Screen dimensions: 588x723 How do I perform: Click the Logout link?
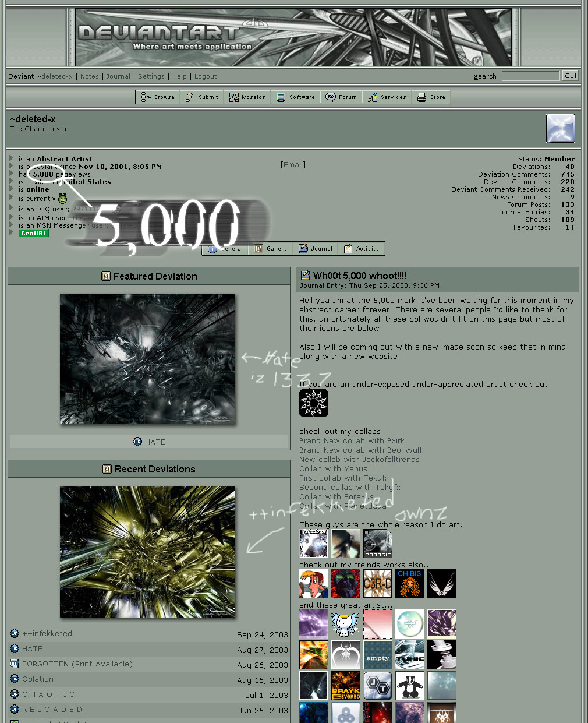click(206, 76)
